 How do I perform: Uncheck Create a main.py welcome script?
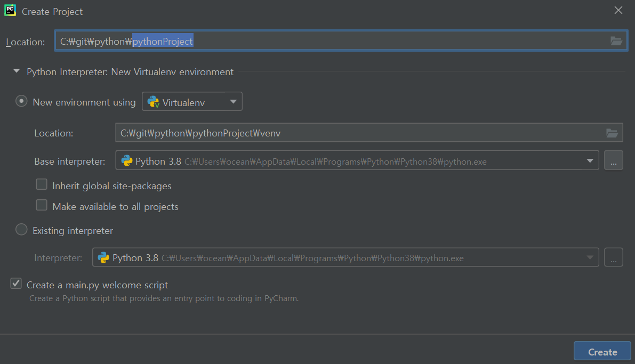(x=16, y=284)
